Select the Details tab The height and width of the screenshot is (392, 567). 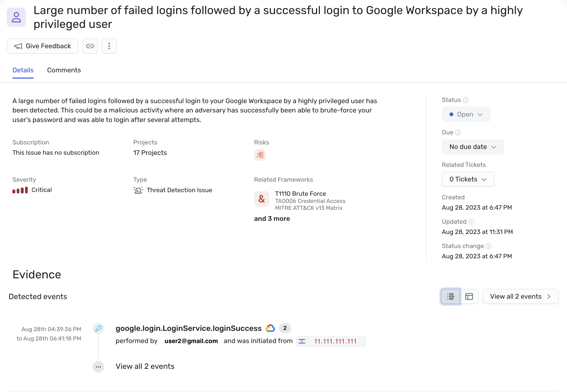pos(23,70)
